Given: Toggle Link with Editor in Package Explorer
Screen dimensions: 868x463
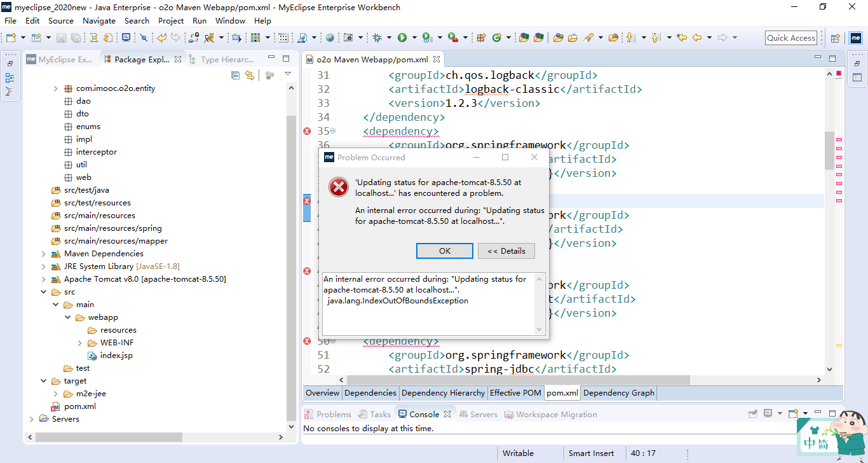Looking at the screenshot, I should coord(250,75).
